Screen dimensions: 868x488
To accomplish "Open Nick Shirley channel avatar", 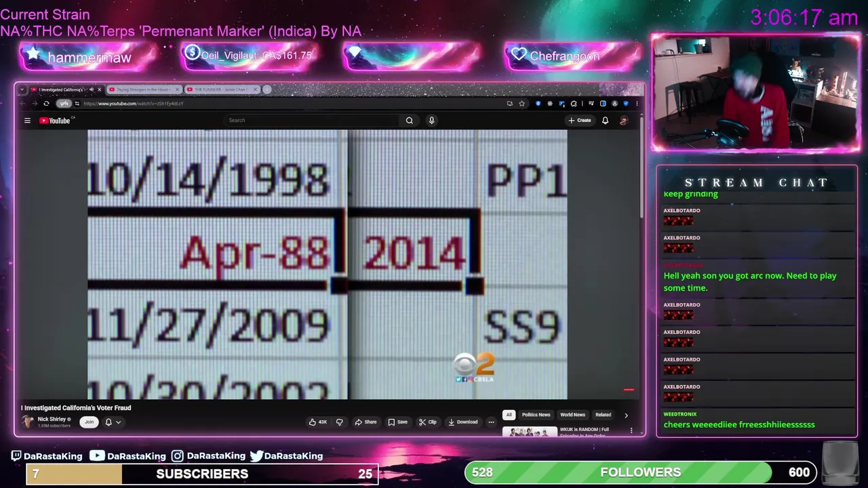I will [28, 422].
